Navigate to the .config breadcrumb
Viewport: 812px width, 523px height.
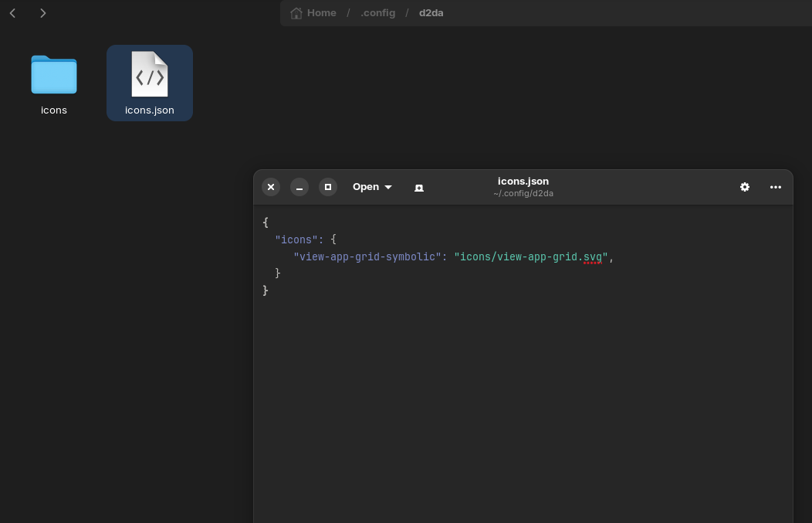[x=378, y=13]
